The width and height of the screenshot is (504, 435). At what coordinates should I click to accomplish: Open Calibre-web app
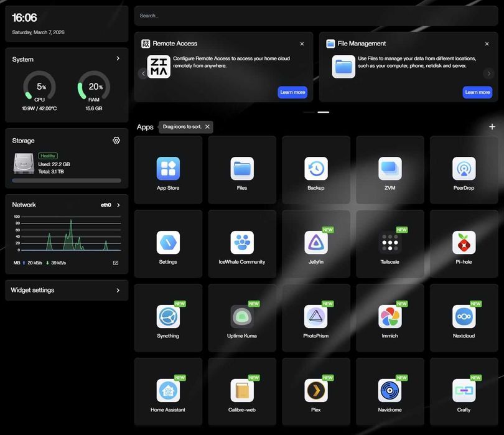242,391
